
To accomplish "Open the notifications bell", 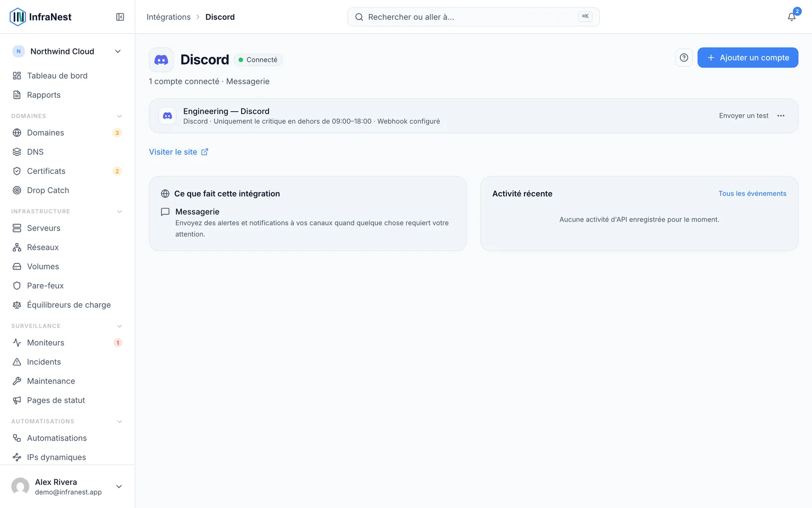I will (791, 17).
